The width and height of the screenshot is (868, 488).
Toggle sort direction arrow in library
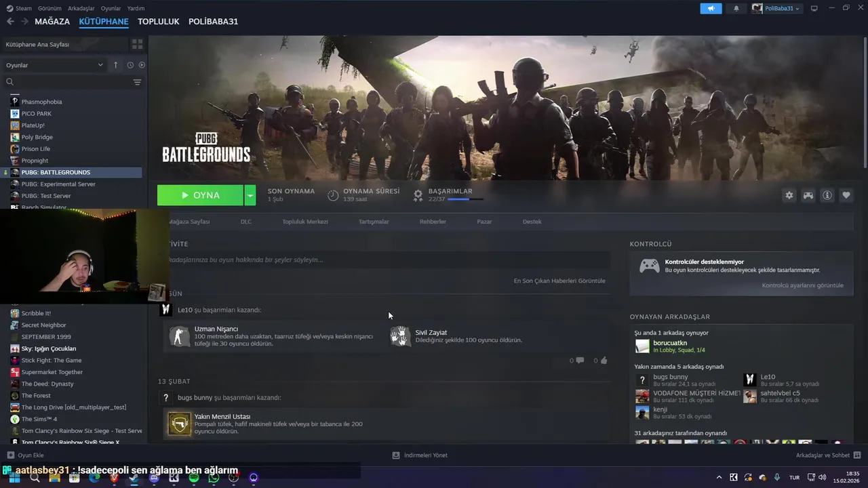point(115,65)
